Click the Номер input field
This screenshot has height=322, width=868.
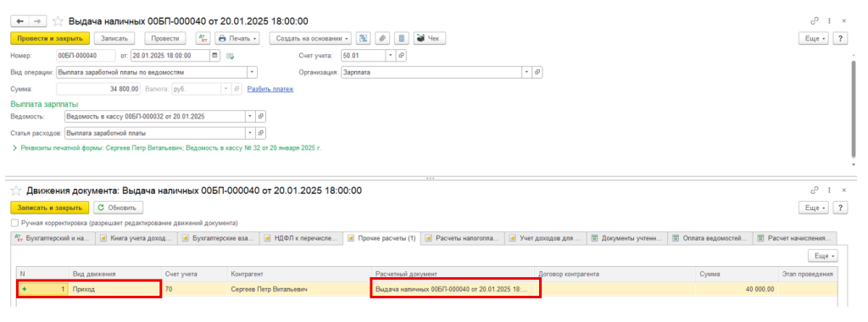pyautogui.click(x=86, y=55)
